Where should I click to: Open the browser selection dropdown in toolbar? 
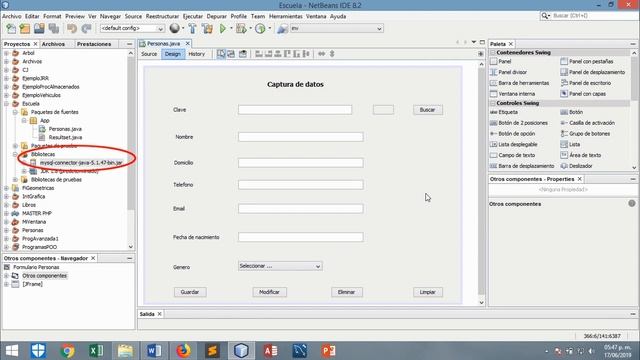336,29
